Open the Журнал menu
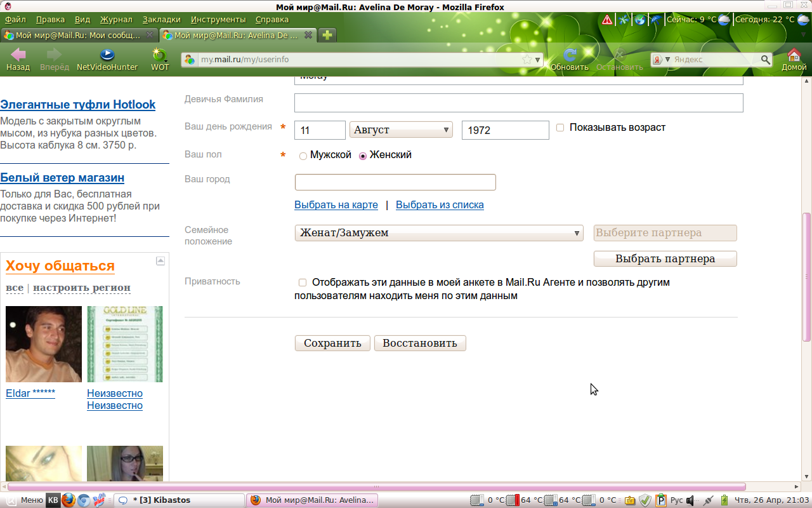This screenshot has height=508, width=812. click(116, 20)
